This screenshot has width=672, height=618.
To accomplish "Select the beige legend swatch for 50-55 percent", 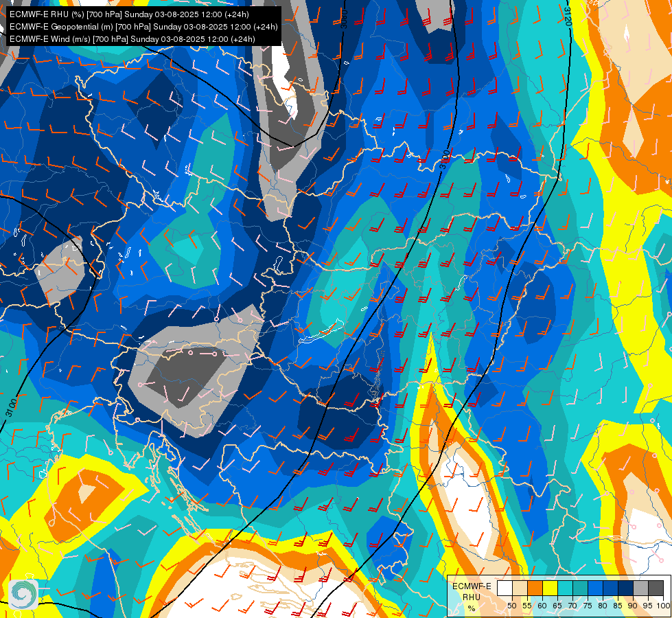I will pyautogui.click(x=520, y=588).
